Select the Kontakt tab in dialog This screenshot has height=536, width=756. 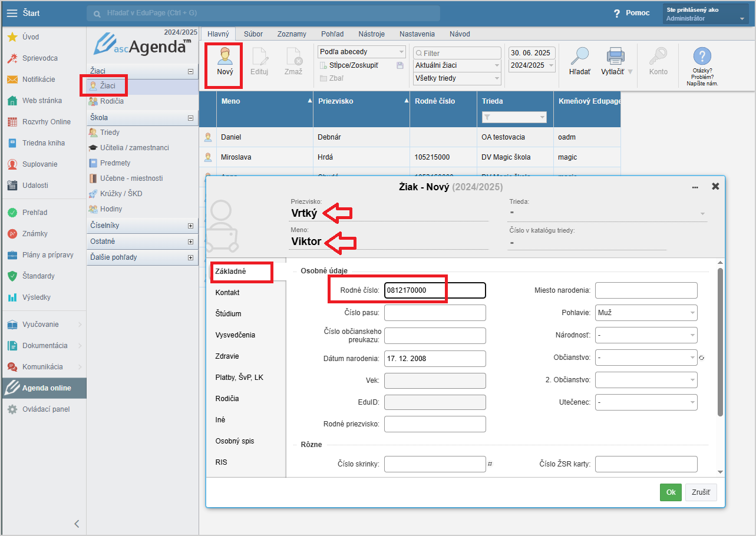[x=227, y=293]
